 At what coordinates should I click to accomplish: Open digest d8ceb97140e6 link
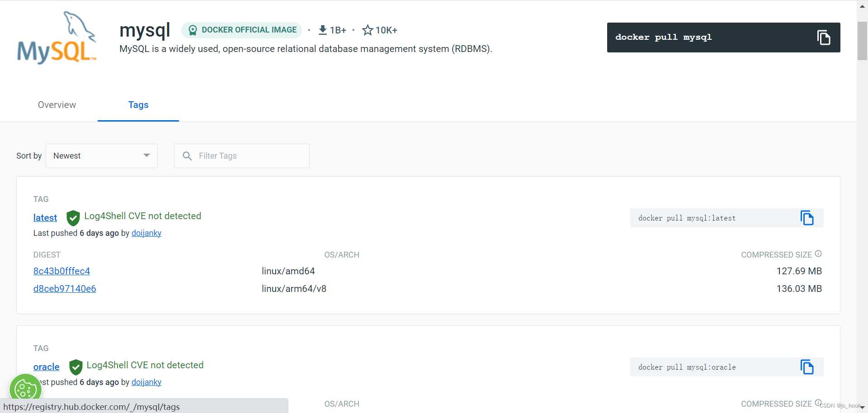(x=65, y=289)
